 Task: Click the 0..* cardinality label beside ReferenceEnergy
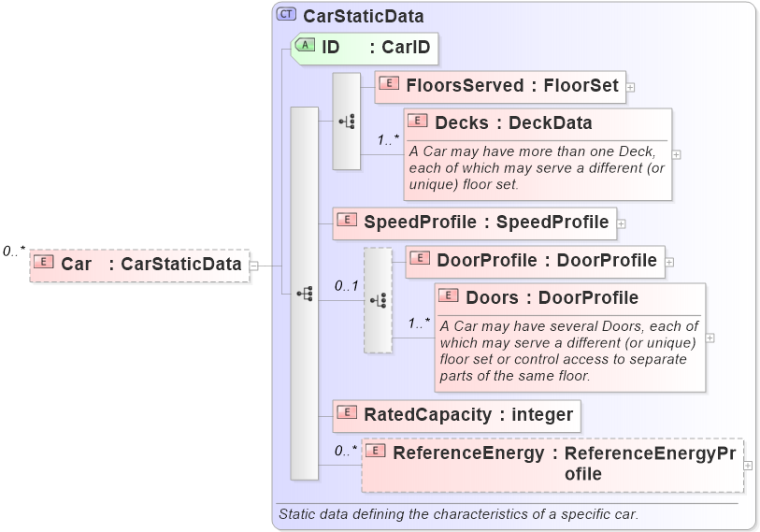pos(346,451)
